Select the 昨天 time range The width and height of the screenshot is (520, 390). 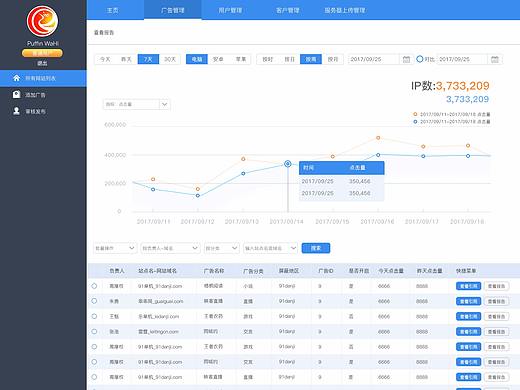coord(126,59)
